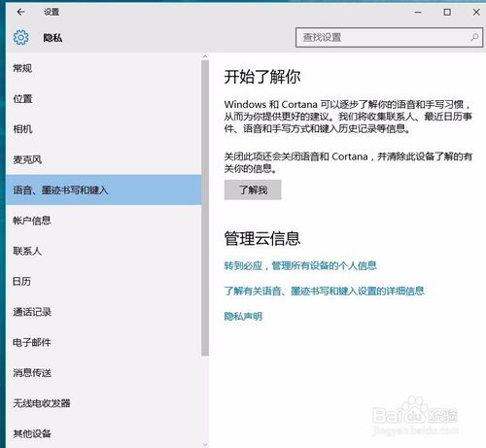The height and width of the screenshot is (448, 486).
Task: Click the 隐私 page title
Action: 52,38
